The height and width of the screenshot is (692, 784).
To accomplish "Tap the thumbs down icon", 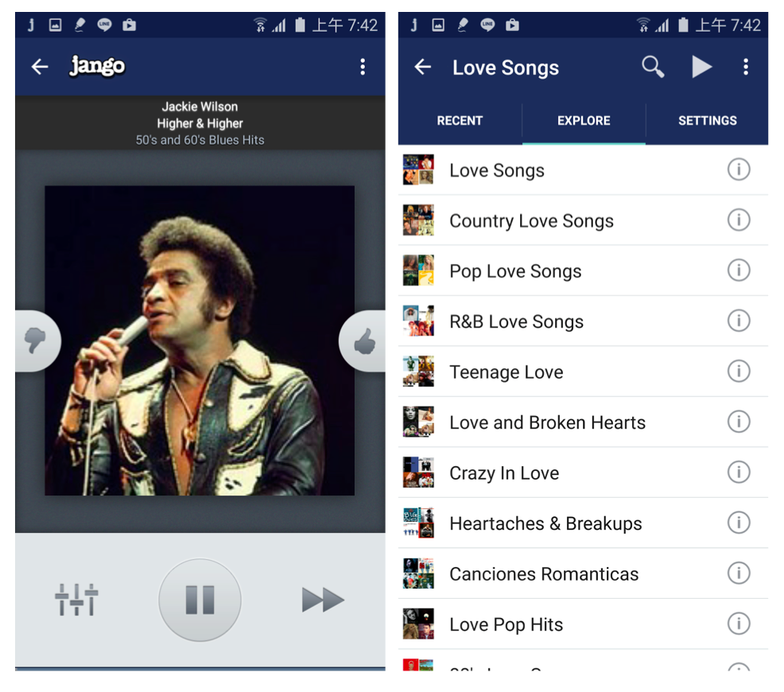I will click(x=36, y=341).
